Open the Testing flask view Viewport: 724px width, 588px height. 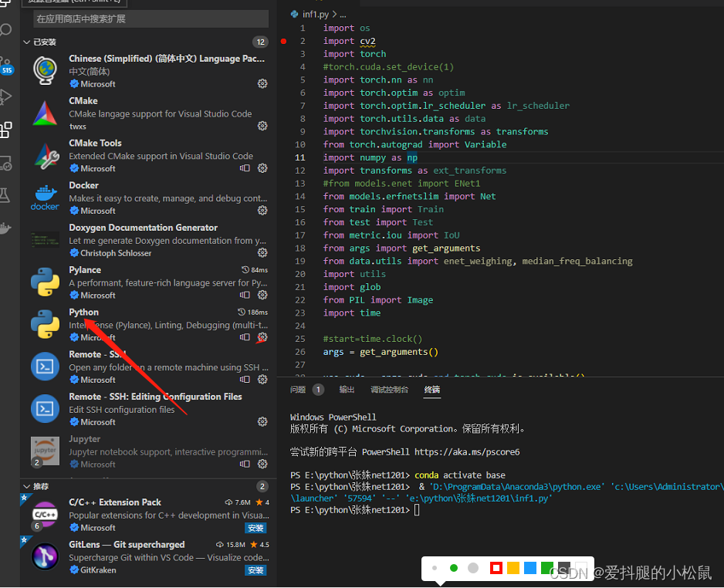point(5,195)
